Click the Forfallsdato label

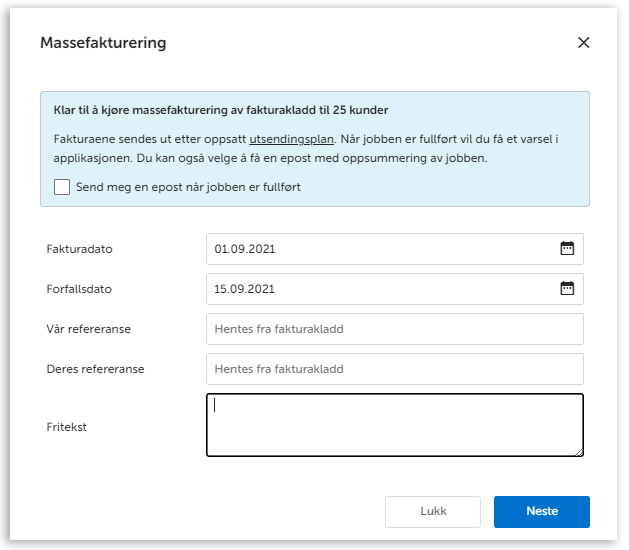(80, 289)
